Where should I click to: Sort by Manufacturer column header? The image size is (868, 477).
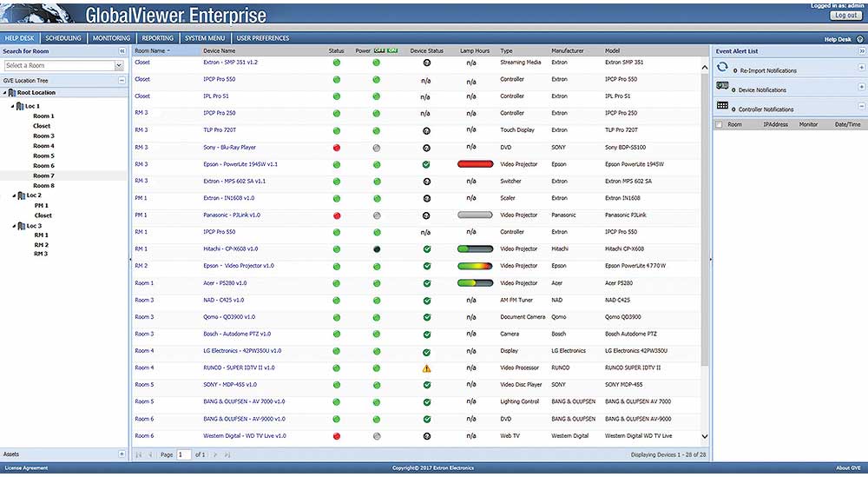pyautogui.click(x=568, y=51)
